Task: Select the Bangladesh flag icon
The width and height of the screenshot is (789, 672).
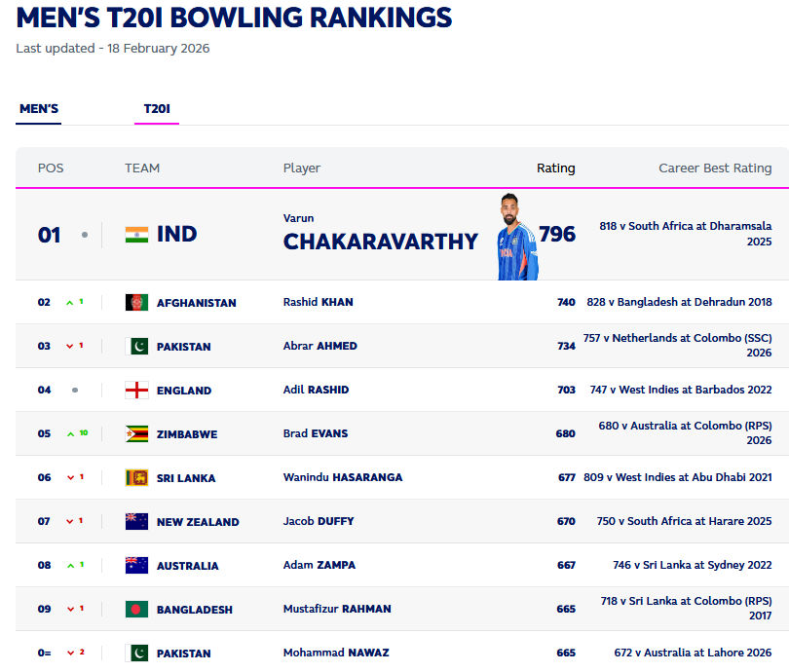Action: pos(137,609)
